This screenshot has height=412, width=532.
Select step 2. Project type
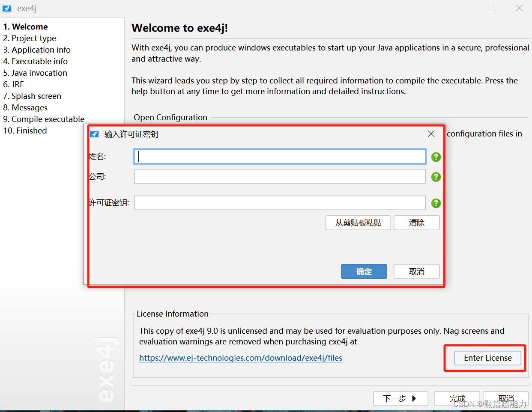pos(30,38)
